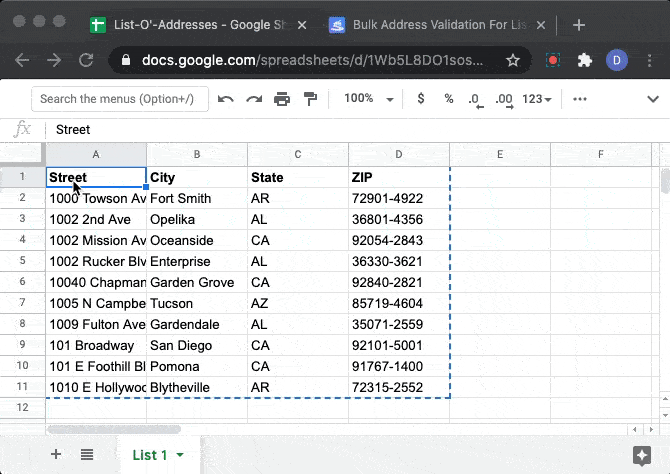Open the Chrome extensions puzzle icon
This screenshot has width=670, height=474.
pos(585,60)
